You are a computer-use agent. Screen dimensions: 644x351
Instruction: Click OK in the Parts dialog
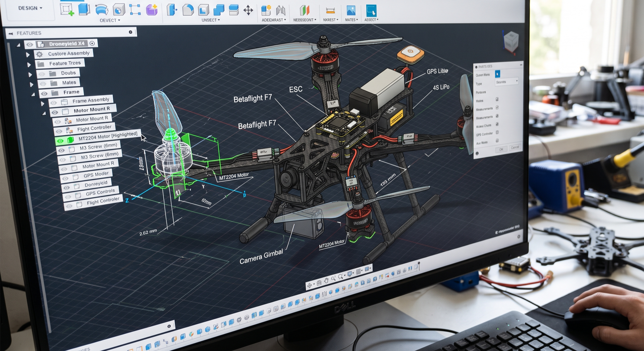(501, 149)
